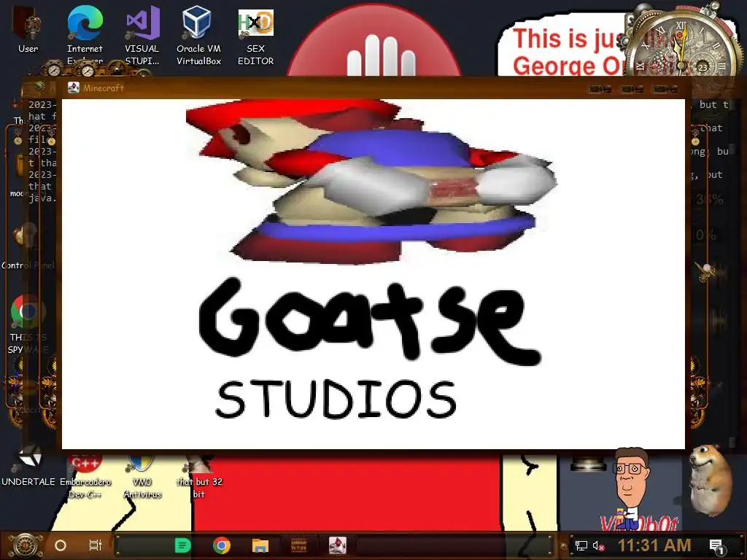The image size is (747, 560).
Task: Open the green notes app in the taskbar
Action: 183,545
